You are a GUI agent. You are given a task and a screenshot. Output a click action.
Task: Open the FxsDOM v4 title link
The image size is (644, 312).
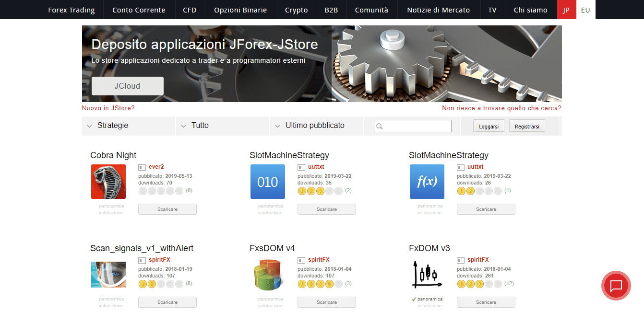pyautogui.click(x=272, y=248)
